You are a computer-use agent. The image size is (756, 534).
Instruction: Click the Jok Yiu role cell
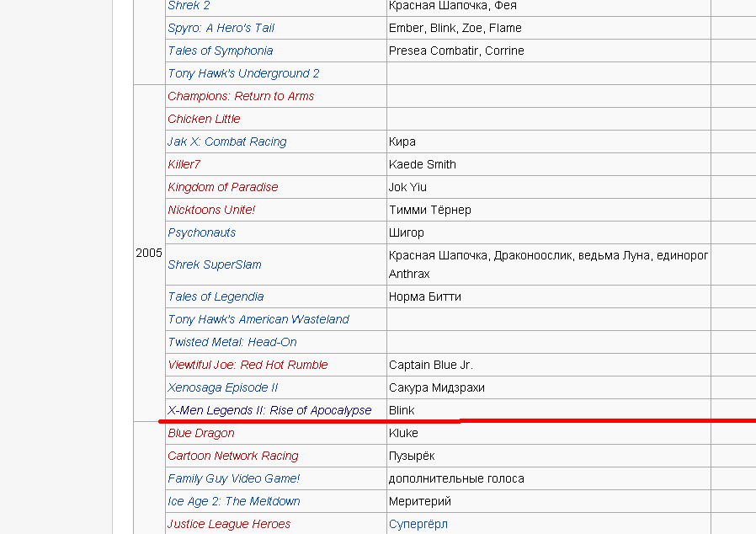[549, 187]
